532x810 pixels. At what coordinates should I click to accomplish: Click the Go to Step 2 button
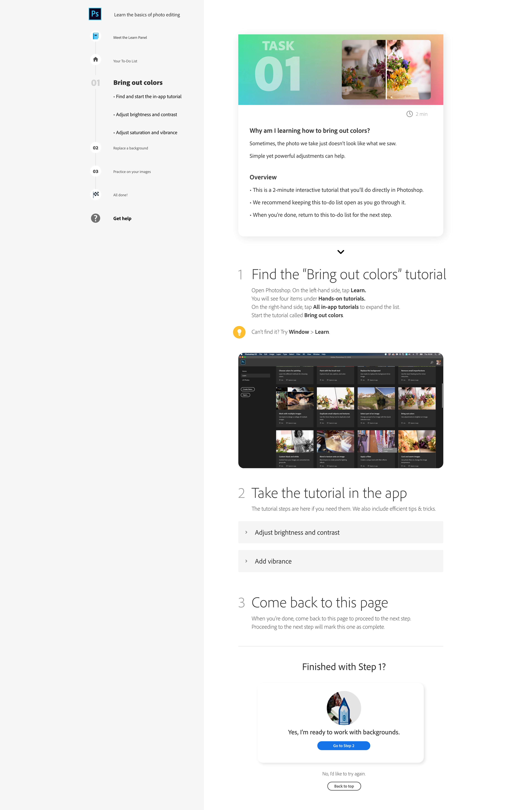tap(344, 746)
